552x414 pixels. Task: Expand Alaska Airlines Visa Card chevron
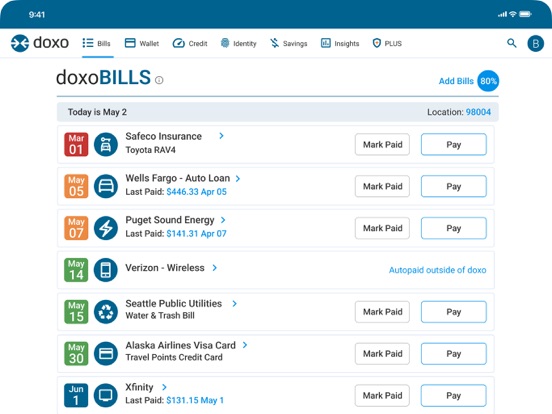245,345
